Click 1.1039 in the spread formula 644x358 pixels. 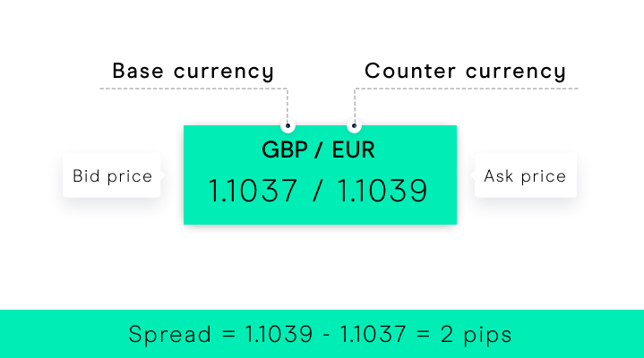(279, 334)
